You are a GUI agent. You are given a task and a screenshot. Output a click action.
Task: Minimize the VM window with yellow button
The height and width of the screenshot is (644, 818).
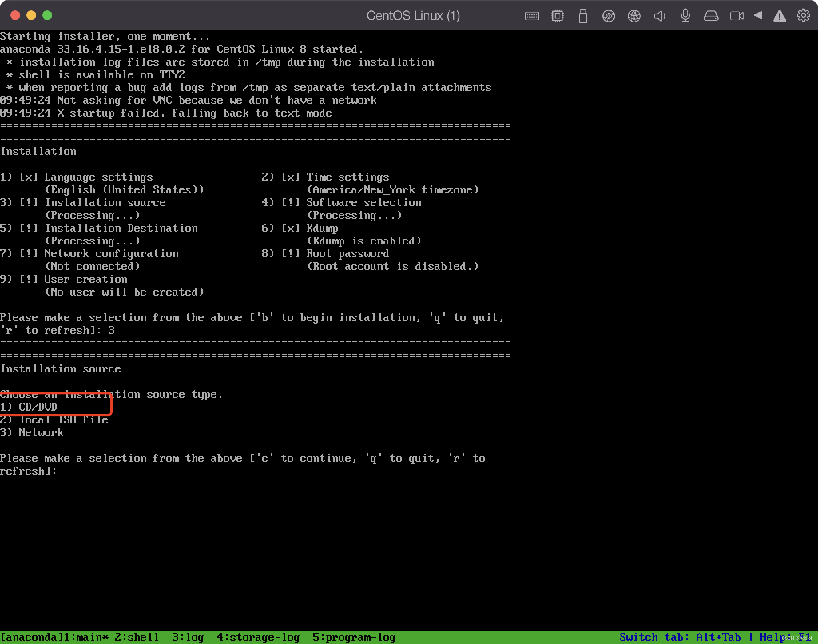coord(31,15)
